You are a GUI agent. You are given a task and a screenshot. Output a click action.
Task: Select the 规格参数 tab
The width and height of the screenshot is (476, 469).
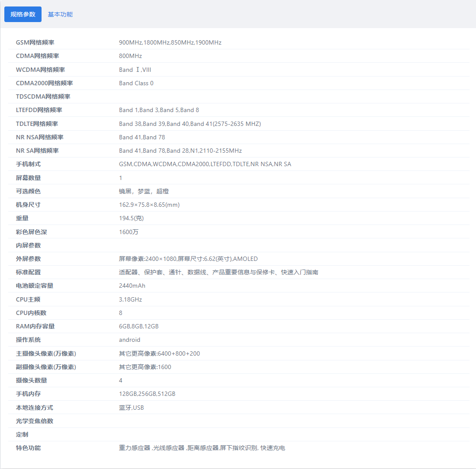(23, 14)
